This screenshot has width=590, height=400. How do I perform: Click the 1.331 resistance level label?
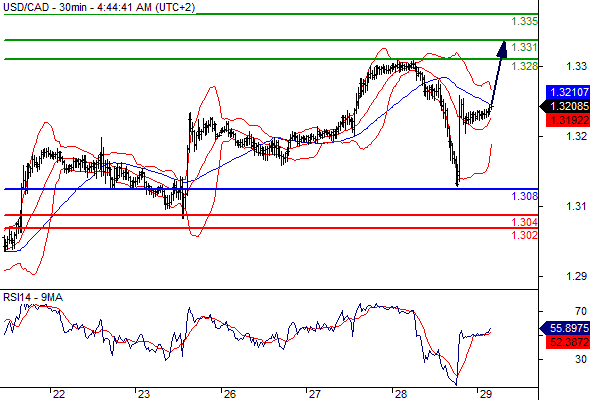[x=525, y=47]
